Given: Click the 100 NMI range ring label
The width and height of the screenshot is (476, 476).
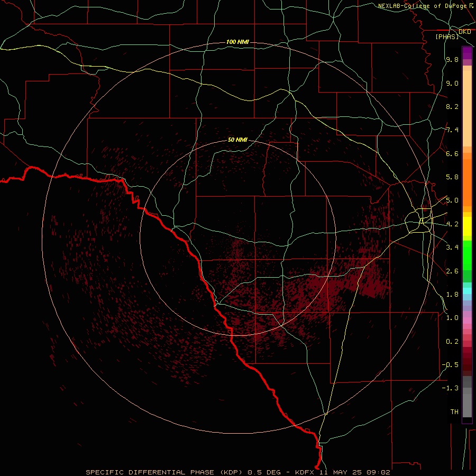Looking at the screenshot, I should tap(237, 42).
